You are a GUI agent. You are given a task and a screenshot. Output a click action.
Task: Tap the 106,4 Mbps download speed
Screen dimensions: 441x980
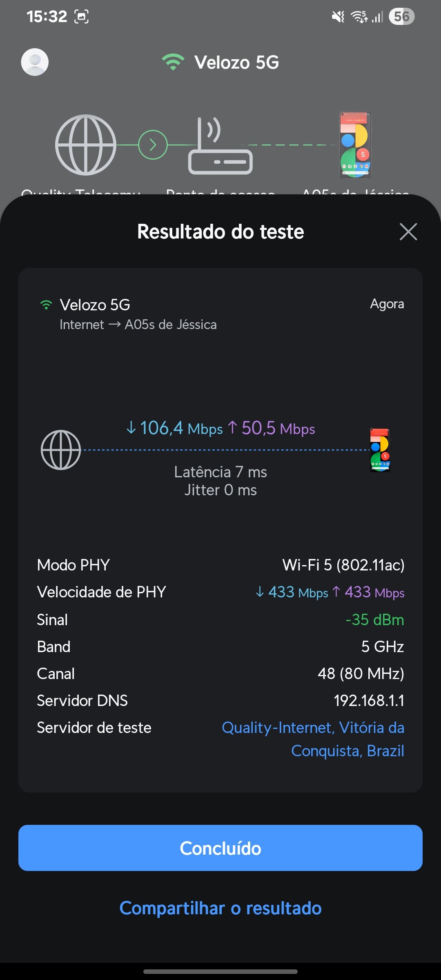pyautogui.click(x=175, y=428)
